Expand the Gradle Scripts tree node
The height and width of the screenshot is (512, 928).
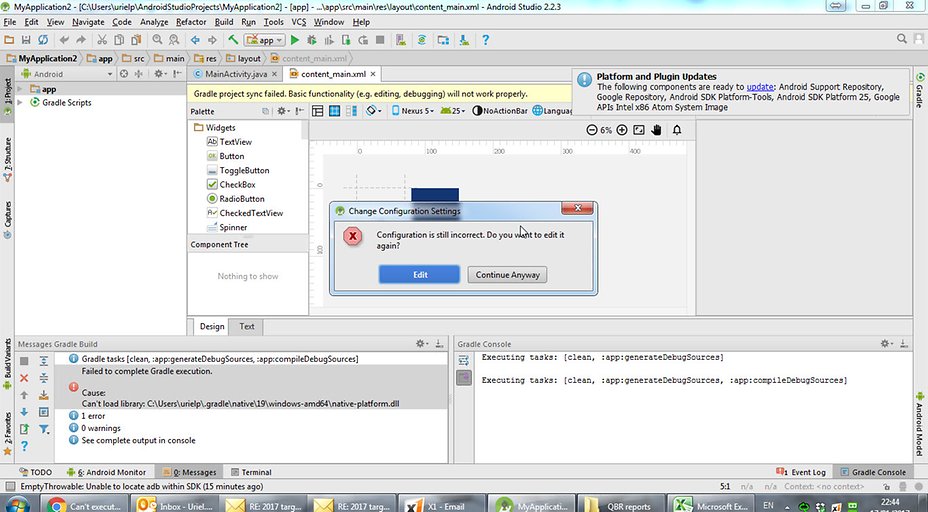tap(20, 102)
